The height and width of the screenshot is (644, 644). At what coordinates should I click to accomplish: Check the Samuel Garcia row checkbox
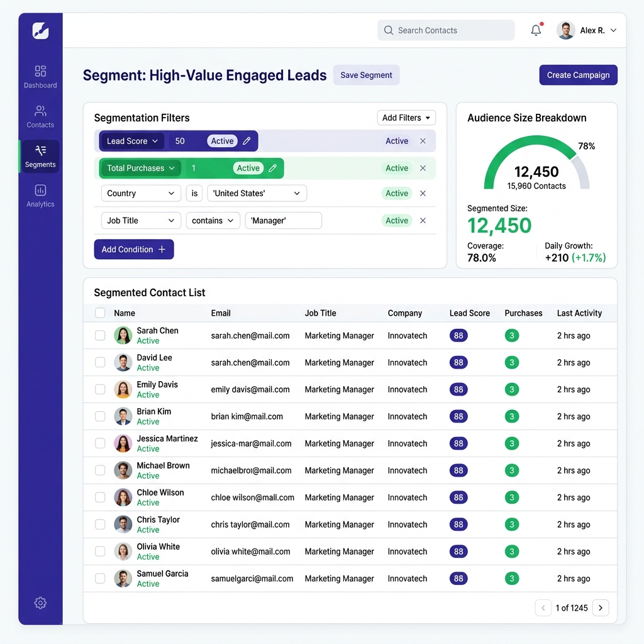[x=100, y=579]
